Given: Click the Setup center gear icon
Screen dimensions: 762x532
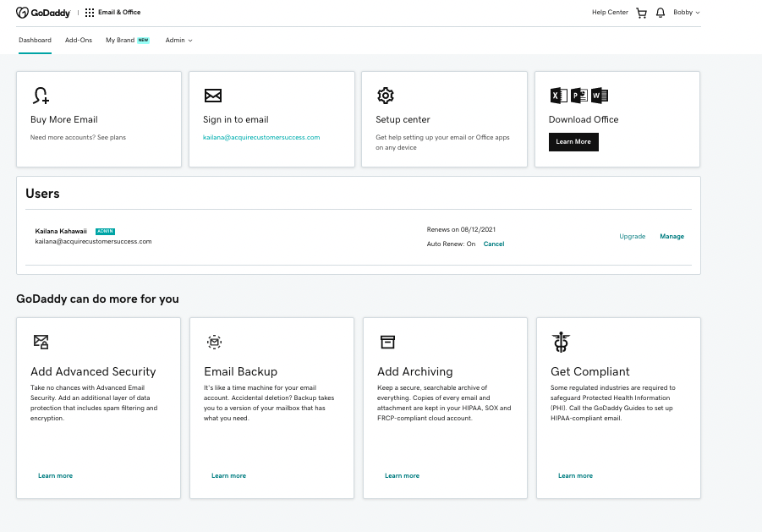Looking at the screenshot, I should pos(386,96).
